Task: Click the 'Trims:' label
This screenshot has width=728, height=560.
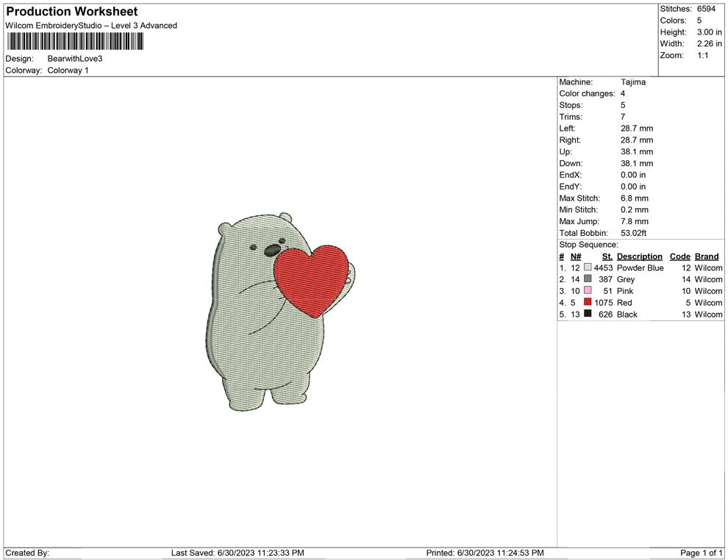Action: coord(571,116)
